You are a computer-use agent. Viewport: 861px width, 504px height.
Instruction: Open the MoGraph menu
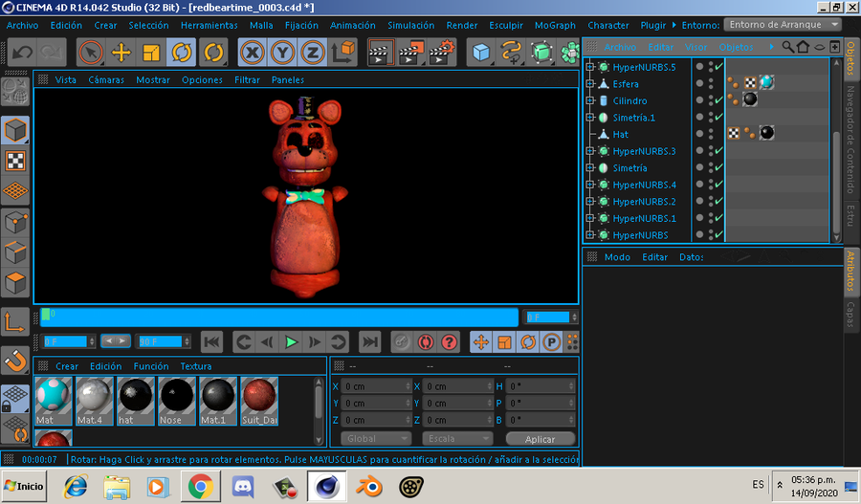coord(555,25)
